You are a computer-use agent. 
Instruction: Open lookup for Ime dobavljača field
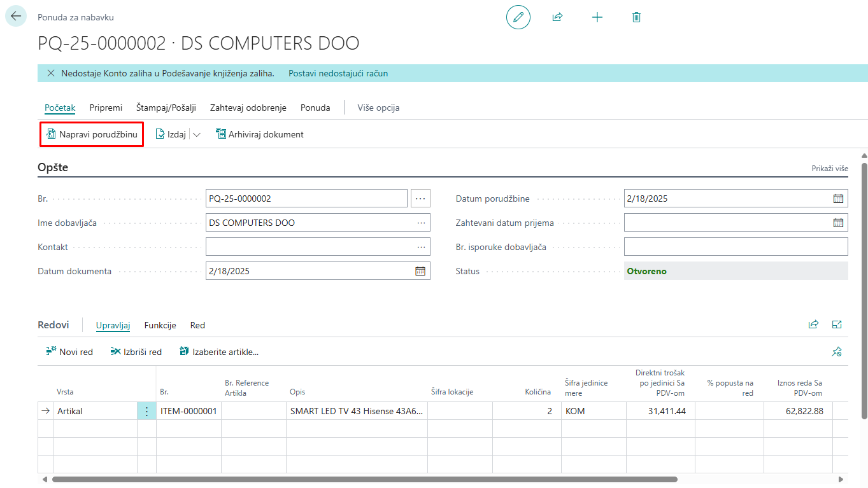pyautogui.click(x=421, y=223)
